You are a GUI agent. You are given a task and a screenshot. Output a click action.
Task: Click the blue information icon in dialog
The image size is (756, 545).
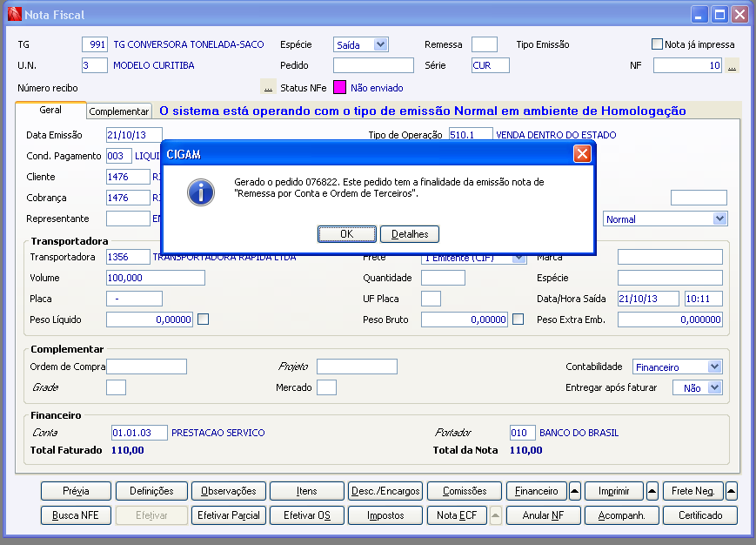(x=201, y=192)
